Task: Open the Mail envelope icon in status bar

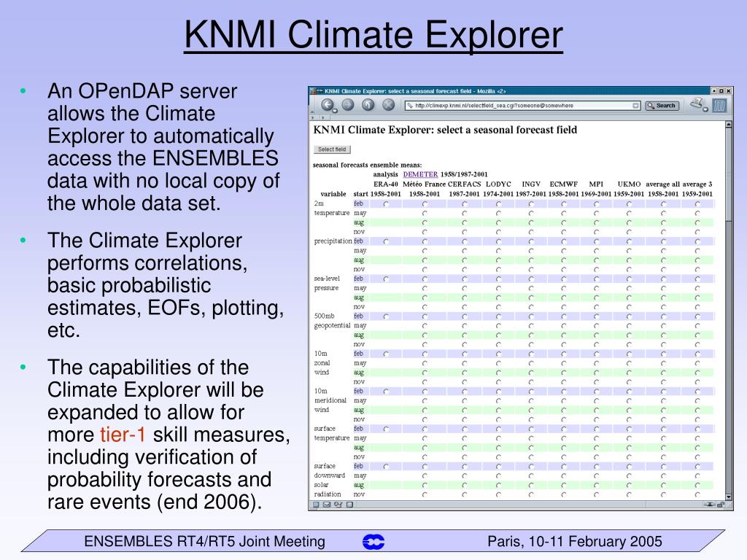Action: pyautogui.click(x=327, y=505)
